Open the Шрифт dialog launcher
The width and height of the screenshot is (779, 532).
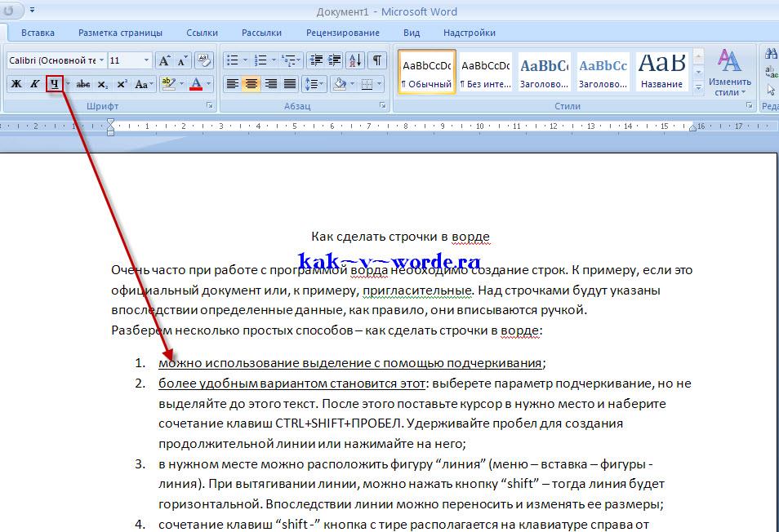pyautogui.click(x=210, y=106)
